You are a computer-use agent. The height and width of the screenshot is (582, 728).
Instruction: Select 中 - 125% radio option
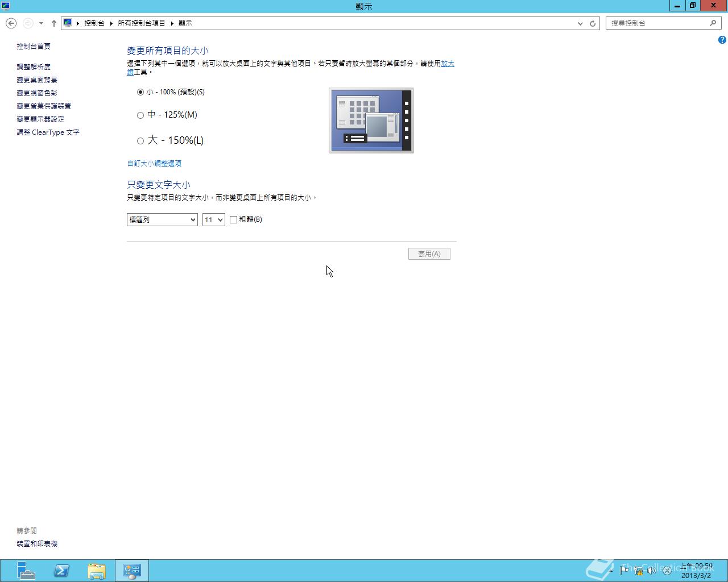click(140, 115)
